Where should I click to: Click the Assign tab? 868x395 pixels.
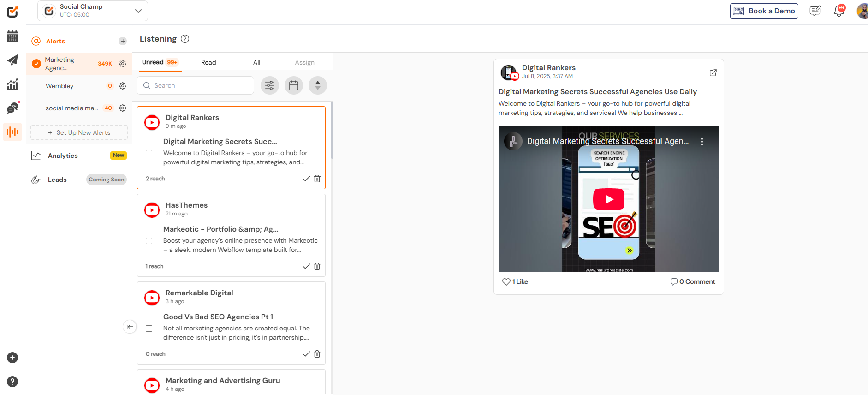click(305, 62)
